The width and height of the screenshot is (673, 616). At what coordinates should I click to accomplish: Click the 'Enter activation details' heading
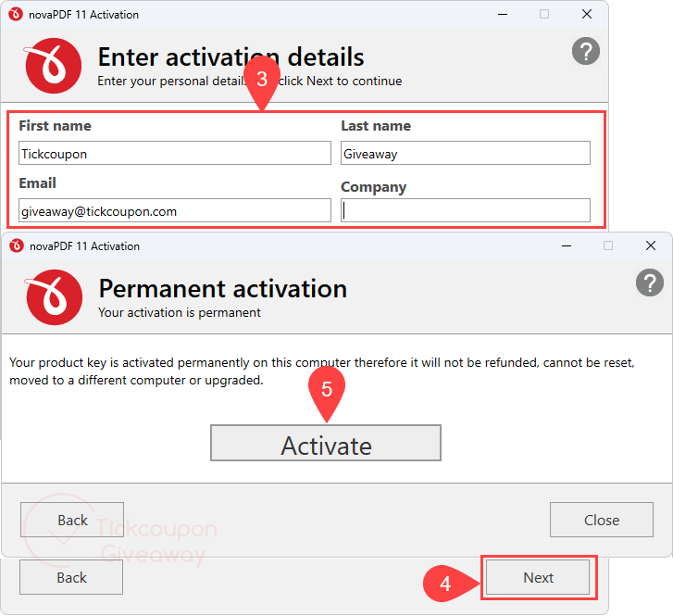[231, 57]
